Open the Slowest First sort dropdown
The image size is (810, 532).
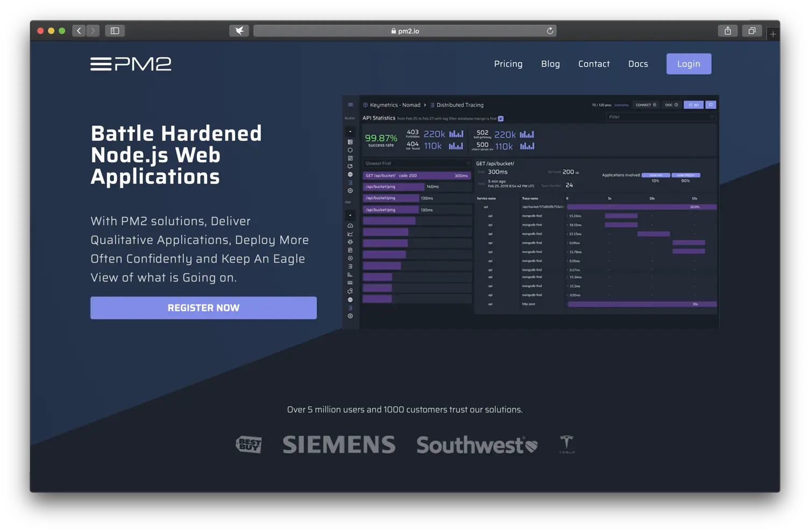point(417,164)
